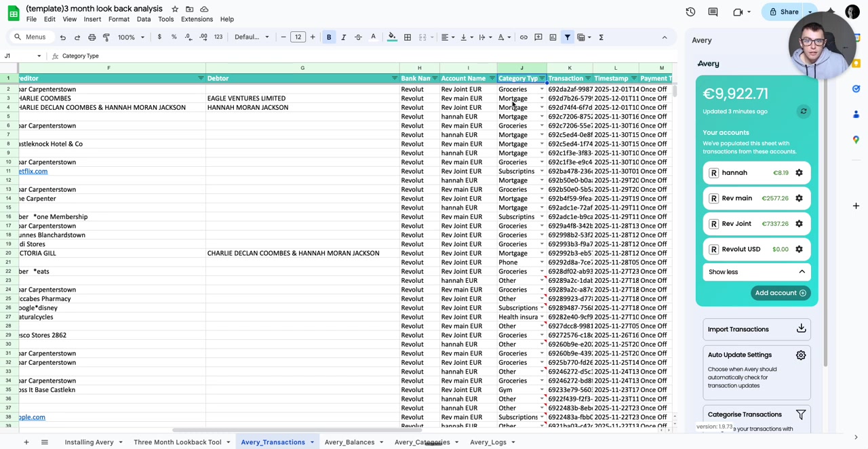Add a new sheet with plus button
This screenshot has width=868, height=449.
point(26,442)
